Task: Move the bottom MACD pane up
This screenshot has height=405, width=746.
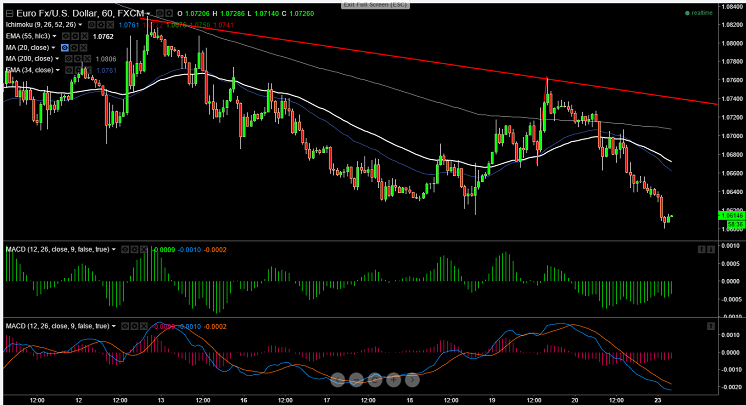Action: click(x=711, y=326)
